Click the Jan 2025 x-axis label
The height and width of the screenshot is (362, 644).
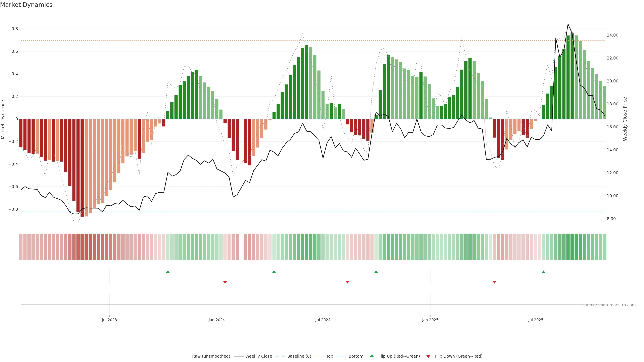(x=430, y=320)
